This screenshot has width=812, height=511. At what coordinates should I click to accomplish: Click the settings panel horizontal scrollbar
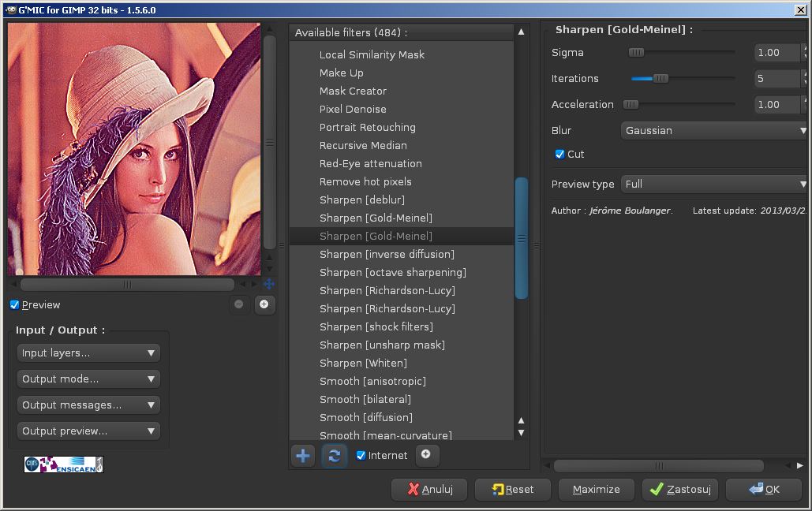tap(659, 465)
